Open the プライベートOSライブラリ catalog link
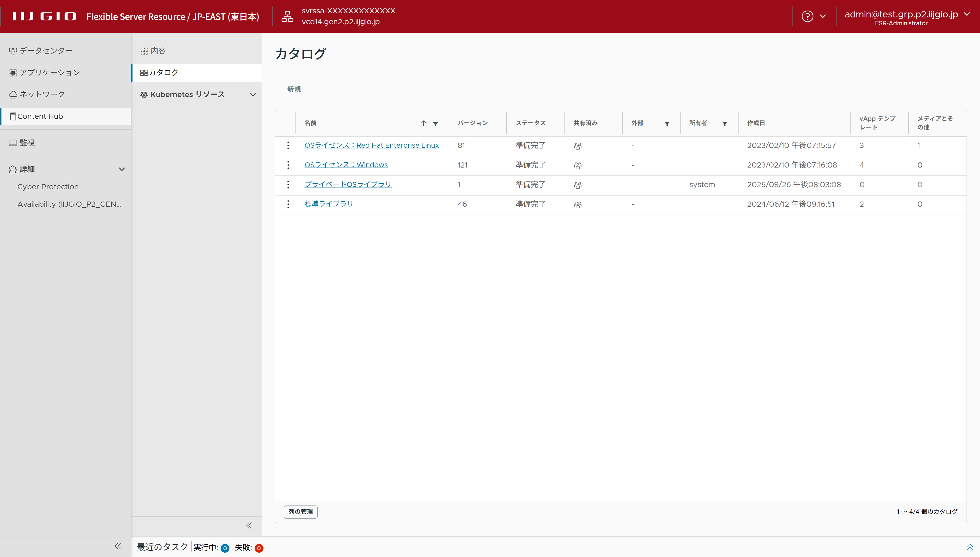The height and width of the screenshot is (557, 980). point(348,184)
